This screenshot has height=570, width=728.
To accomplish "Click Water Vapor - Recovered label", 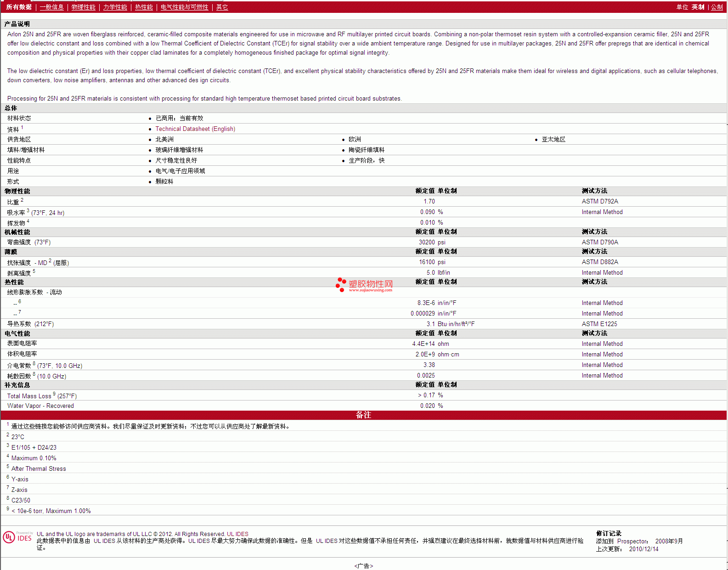I will point(40,406).
